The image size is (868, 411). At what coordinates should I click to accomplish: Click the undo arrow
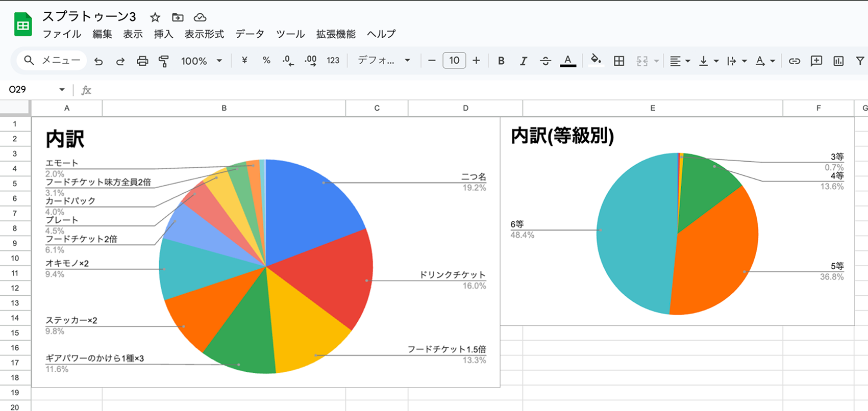click(98, 61)
